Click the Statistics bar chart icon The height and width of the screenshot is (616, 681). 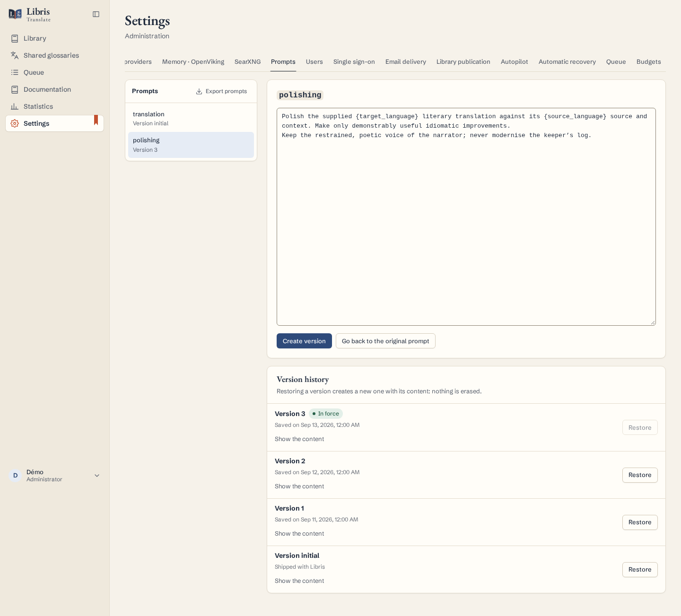pyautogui.click(x=15, y=106)
